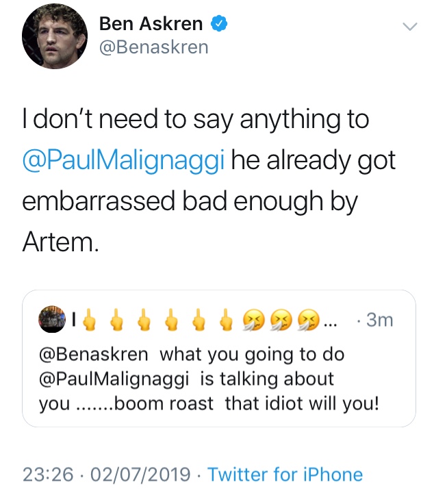The height and width of the screenshot is (504, 421).
Task: Click the 23:26 · 02/07/2019 timestamp
Action: tap(107, 475)
